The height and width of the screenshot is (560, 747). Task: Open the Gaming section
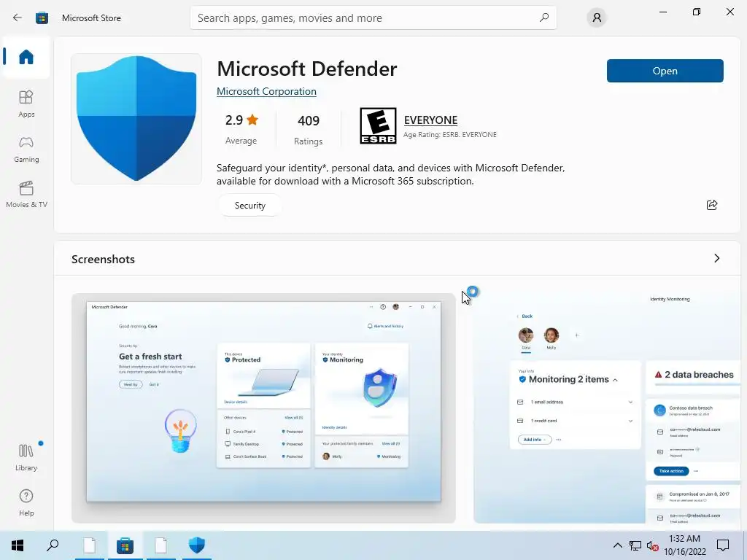click(26, 149)
